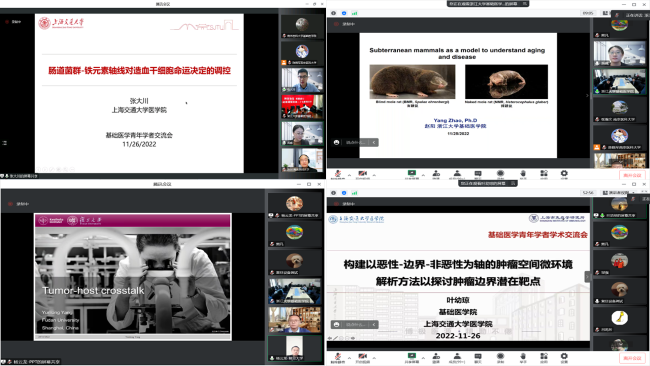Screen dimensions: 650x366
Task: Collapse floating chat bar on mole rat slide
Action: point(374,143)
